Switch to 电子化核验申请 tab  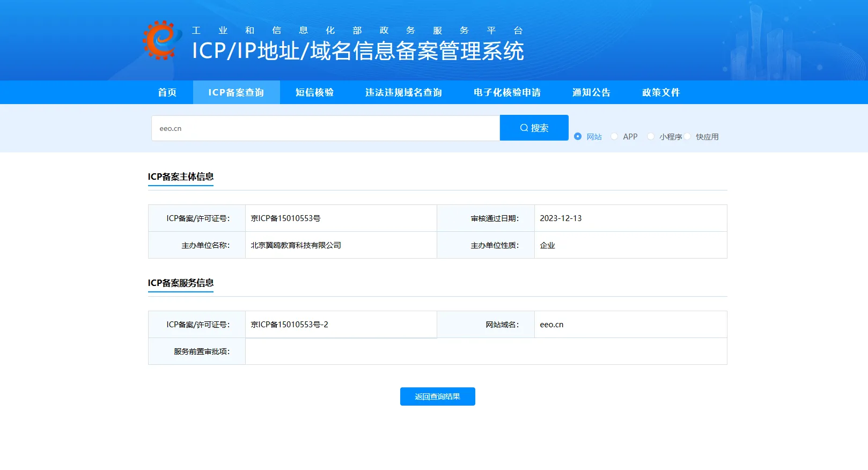pos(507,92)
